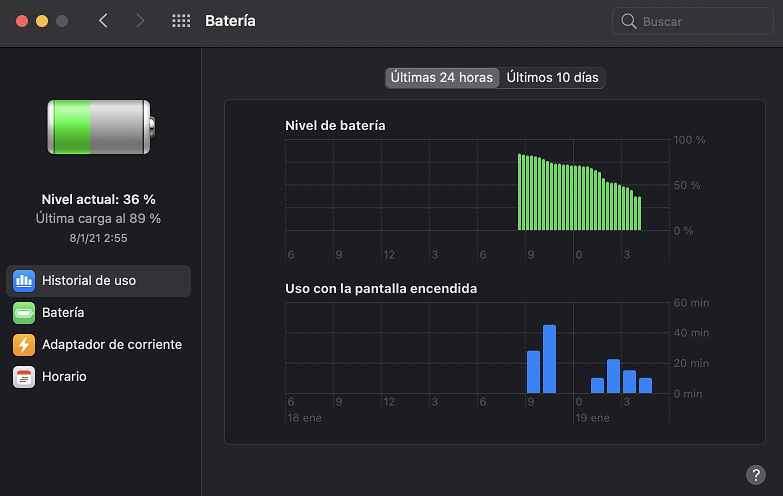Click the large battery level image
The height and width of the screenshot is (496, 783).
(x=99, y=126)
